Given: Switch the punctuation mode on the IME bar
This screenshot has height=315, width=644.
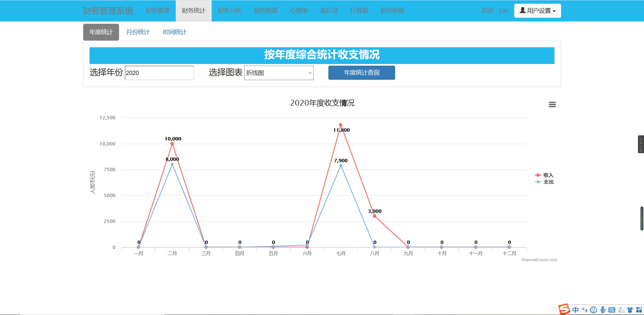Looking at the screenshot, I should click(585, 310).
